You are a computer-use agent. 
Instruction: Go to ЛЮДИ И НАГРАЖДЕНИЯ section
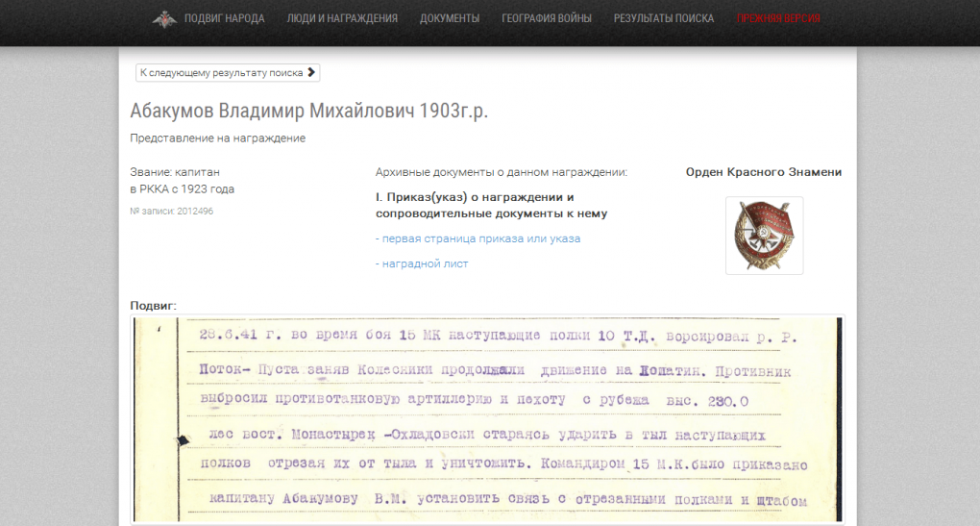pyautogui.click(x=342, y=18)
